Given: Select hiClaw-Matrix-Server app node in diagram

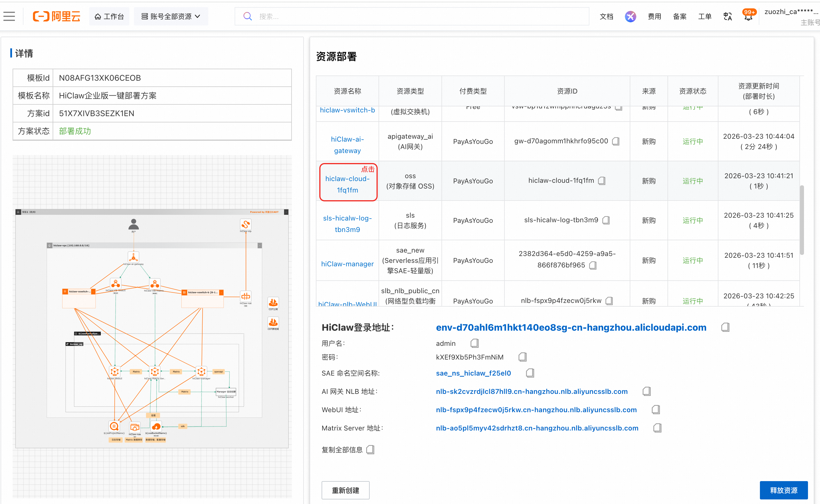Looking at the screenshot, I should coord(155,371).
